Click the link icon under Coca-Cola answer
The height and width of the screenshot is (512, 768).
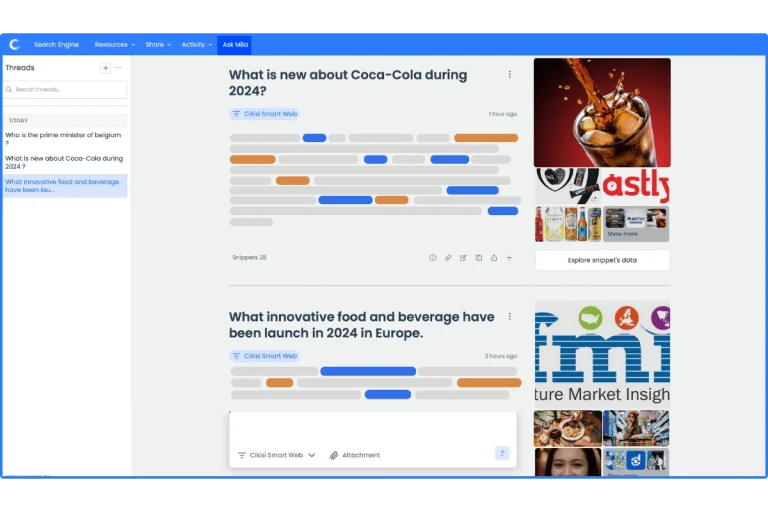[x=448, y=258]
